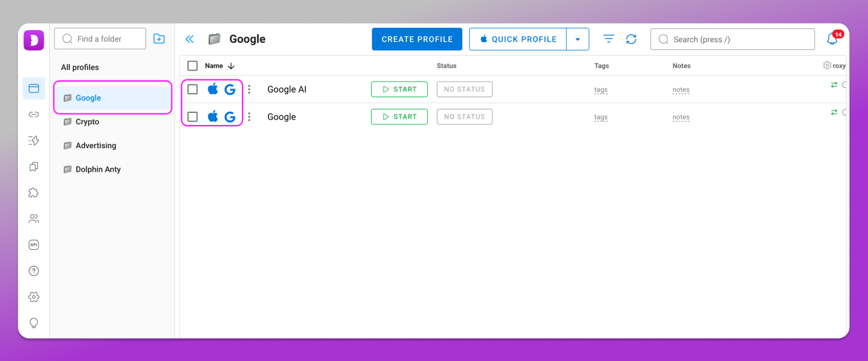
Task: Click the Apple icon in Google AI row
Action: pos(213,89)
